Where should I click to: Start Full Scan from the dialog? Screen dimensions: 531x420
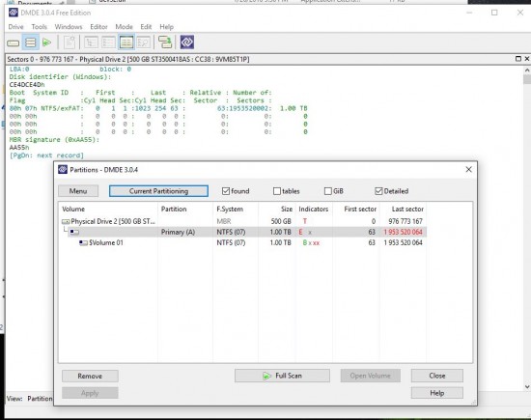[282, 376]
